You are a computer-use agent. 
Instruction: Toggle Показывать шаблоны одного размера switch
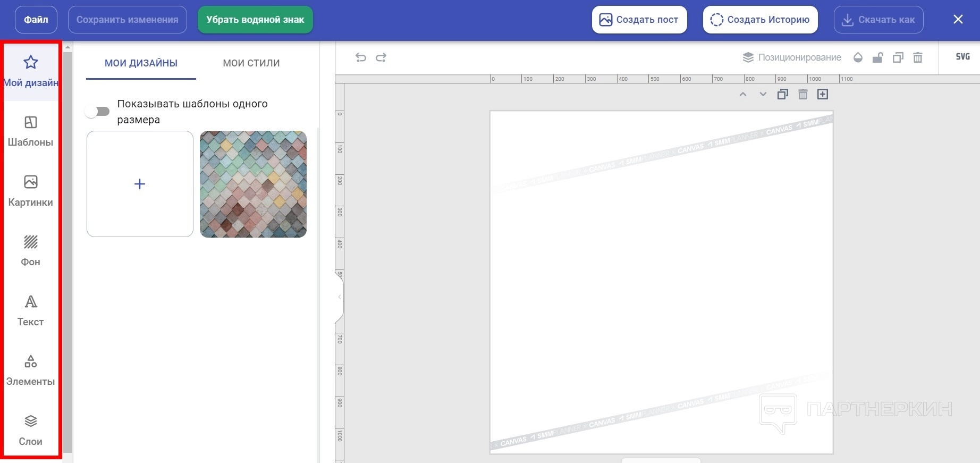[97, 111]
